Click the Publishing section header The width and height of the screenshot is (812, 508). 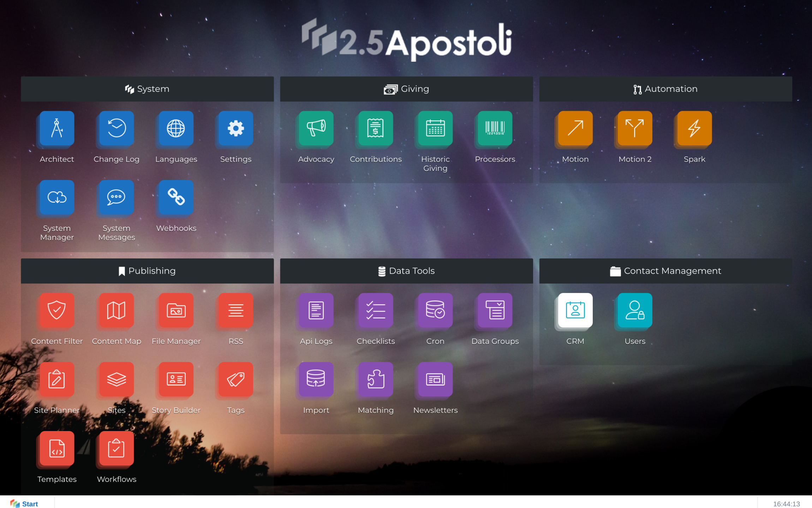pos(147,271)
